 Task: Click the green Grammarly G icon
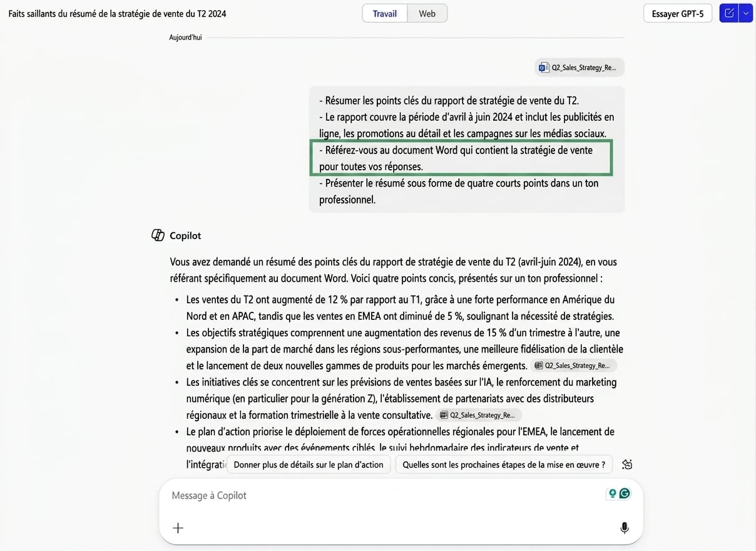click(625, 493)
